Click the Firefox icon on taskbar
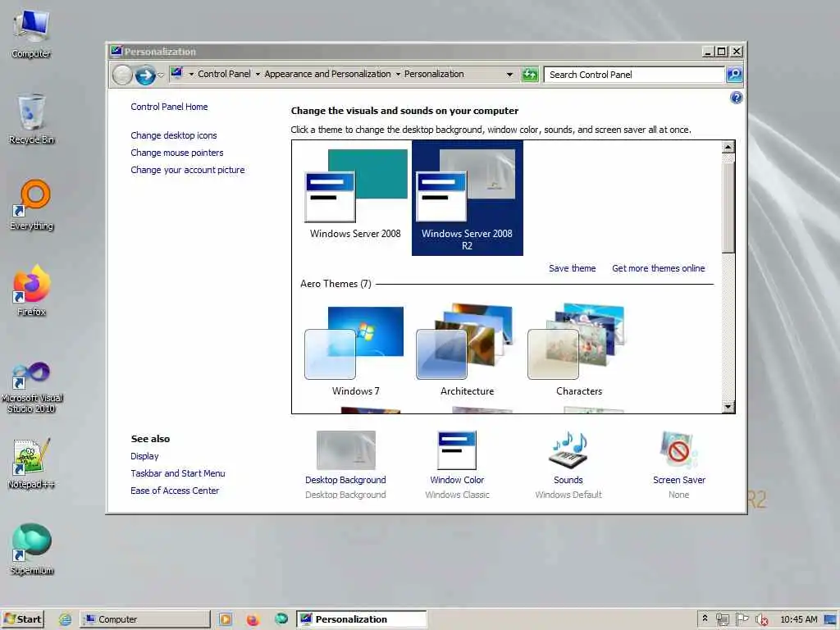The height and width of the screenshot is (630, 840). point(253,619)
